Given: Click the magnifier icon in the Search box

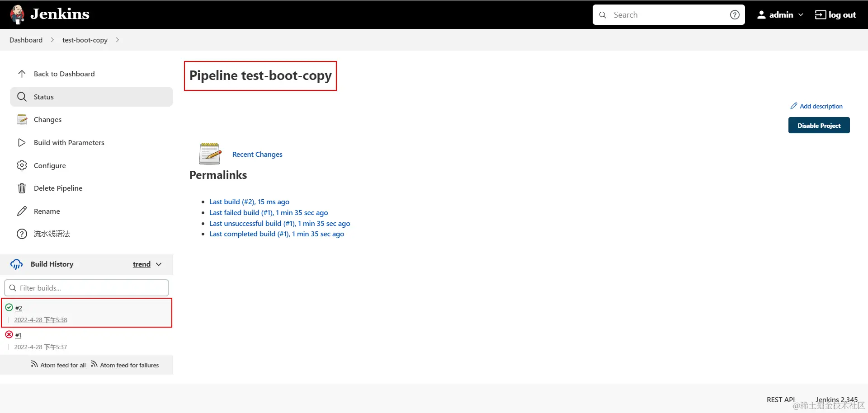Looking at the screenshot, I should point(603,15).
